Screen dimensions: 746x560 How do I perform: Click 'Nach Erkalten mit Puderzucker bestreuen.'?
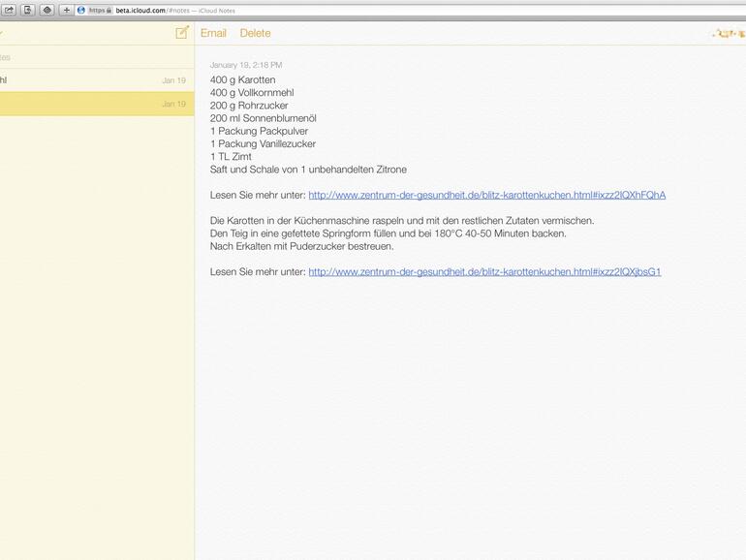[301, 246]
